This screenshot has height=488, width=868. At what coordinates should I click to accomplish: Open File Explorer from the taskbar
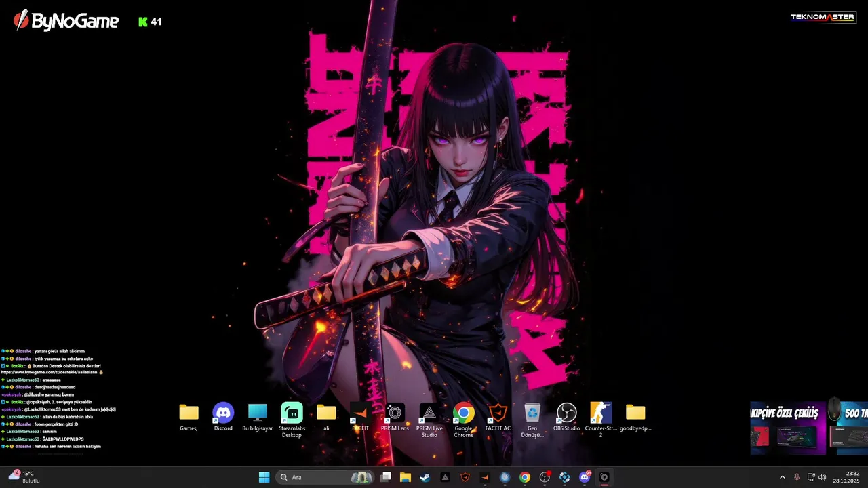pyautogui.click(x=406, y=477)
